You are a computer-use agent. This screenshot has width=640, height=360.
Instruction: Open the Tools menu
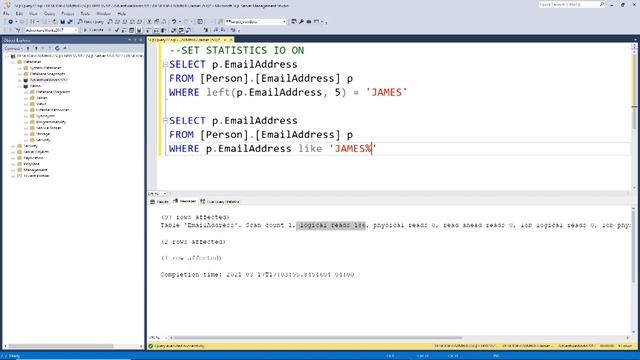85,13
